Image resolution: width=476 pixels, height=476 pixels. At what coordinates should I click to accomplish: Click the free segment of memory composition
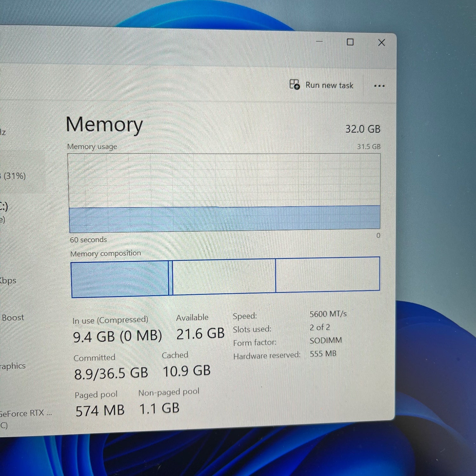pos(327,274)
